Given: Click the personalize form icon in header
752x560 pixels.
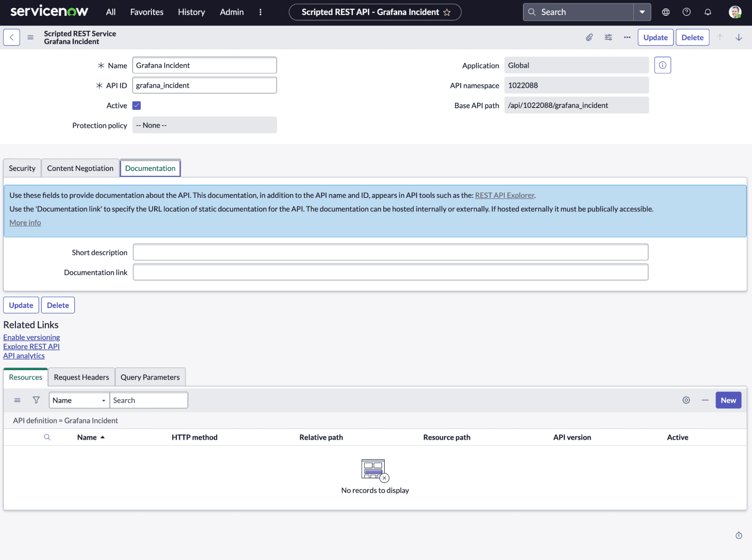Looking at the screenshot, I should (x=608, y=37).
